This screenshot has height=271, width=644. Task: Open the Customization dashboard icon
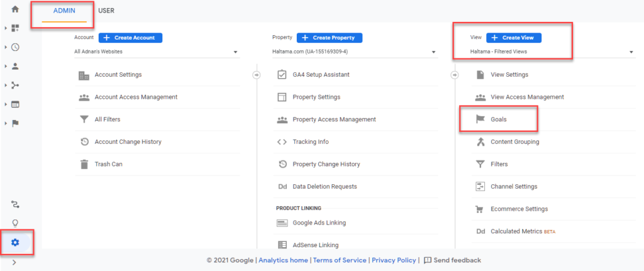pos(15,28)
